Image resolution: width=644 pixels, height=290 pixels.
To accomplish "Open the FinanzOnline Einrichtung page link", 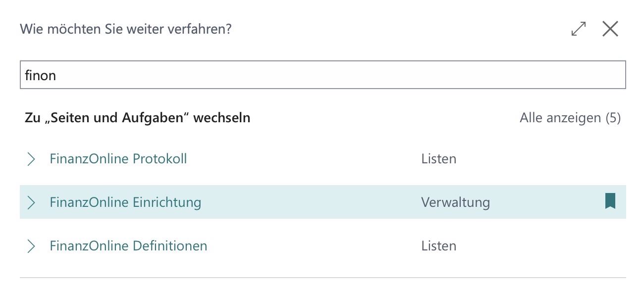I will tap(125, 202).
